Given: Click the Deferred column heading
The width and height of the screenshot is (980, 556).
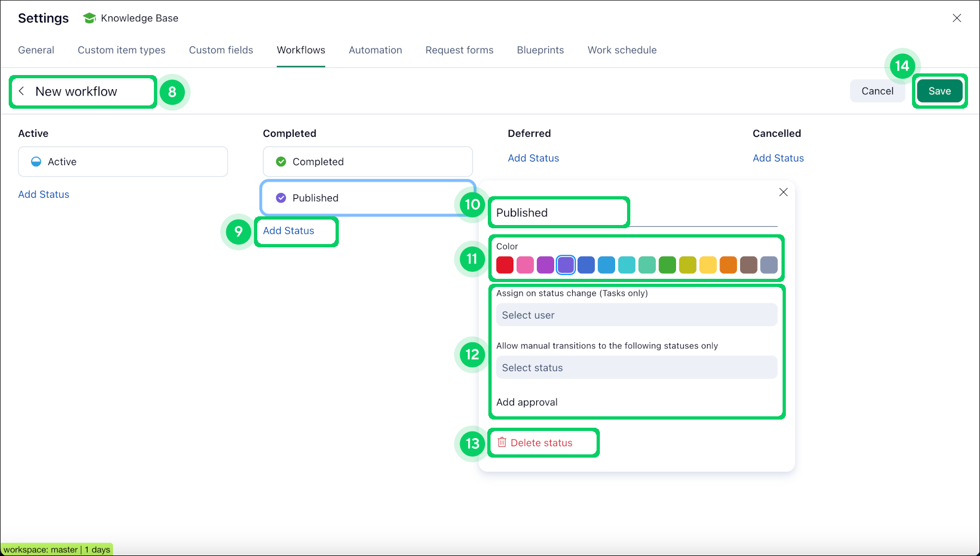Looking at the screenshot, I should click(x=529, y=133).
